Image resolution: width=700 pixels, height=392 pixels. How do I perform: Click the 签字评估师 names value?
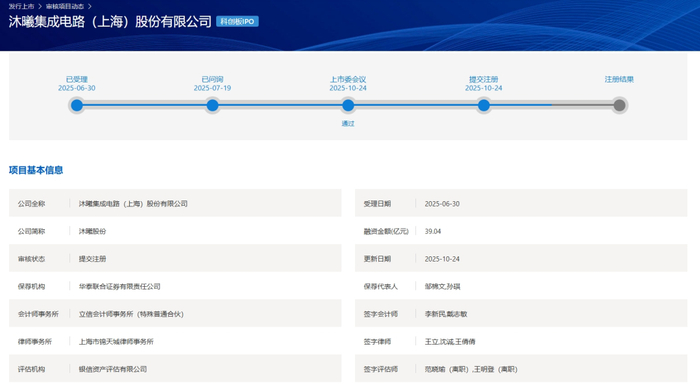(471, 370)
